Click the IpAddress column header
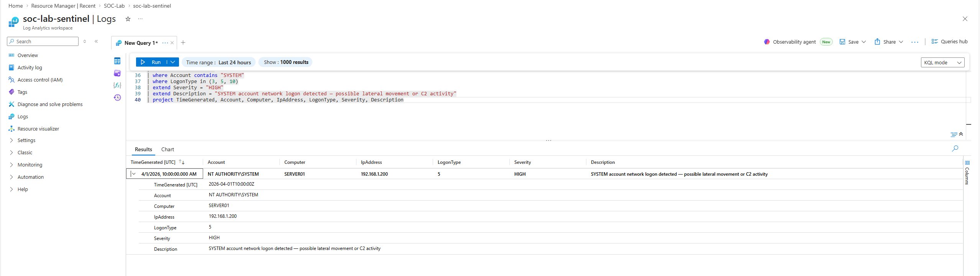980x276 pixels. pyautogui.click(x=371, y=162)
